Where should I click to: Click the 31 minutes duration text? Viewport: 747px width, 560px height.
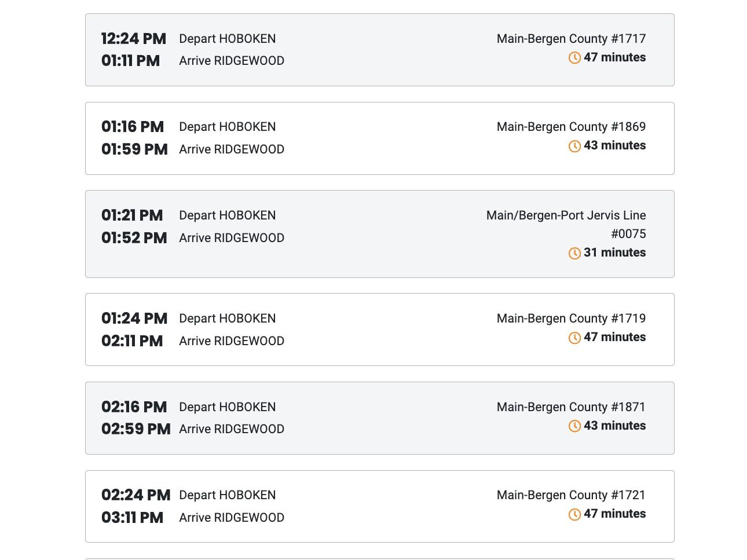(x=615, y=252)
